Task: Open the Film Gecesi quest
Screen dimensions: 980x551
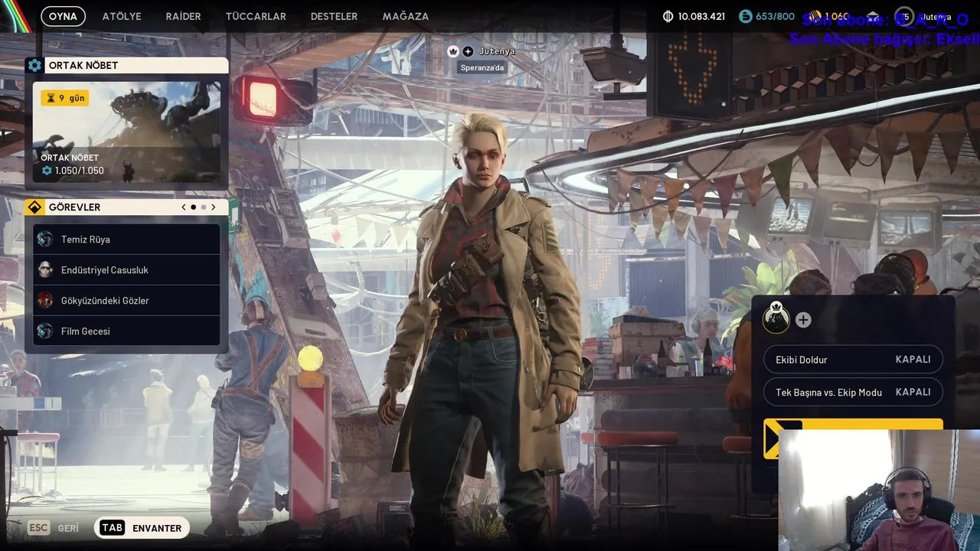Action: 126,331
